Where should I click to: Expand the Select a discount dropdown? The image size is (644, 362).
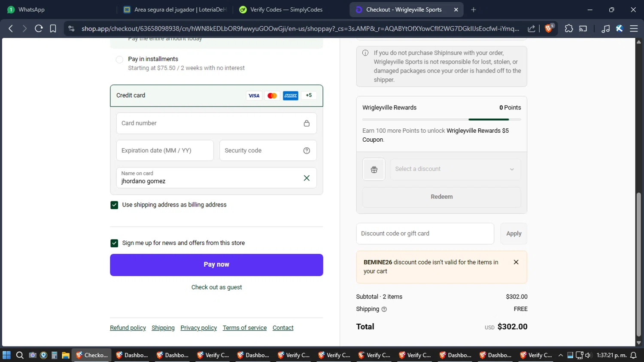(455, 169)
